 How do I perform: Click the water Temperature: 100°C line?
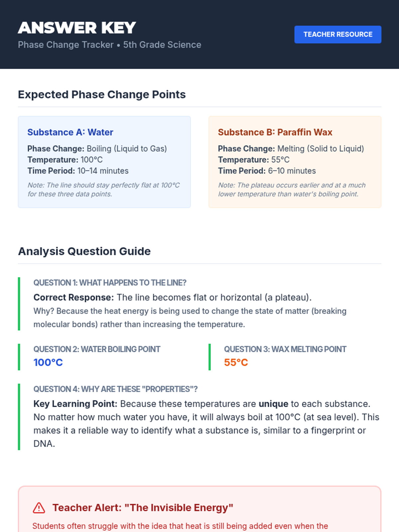(x=65, y=160)
